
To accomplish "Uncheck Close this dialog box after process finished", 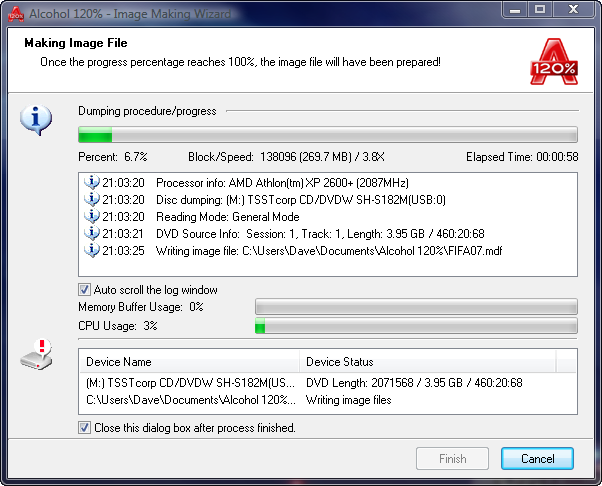I will [84, 428].
